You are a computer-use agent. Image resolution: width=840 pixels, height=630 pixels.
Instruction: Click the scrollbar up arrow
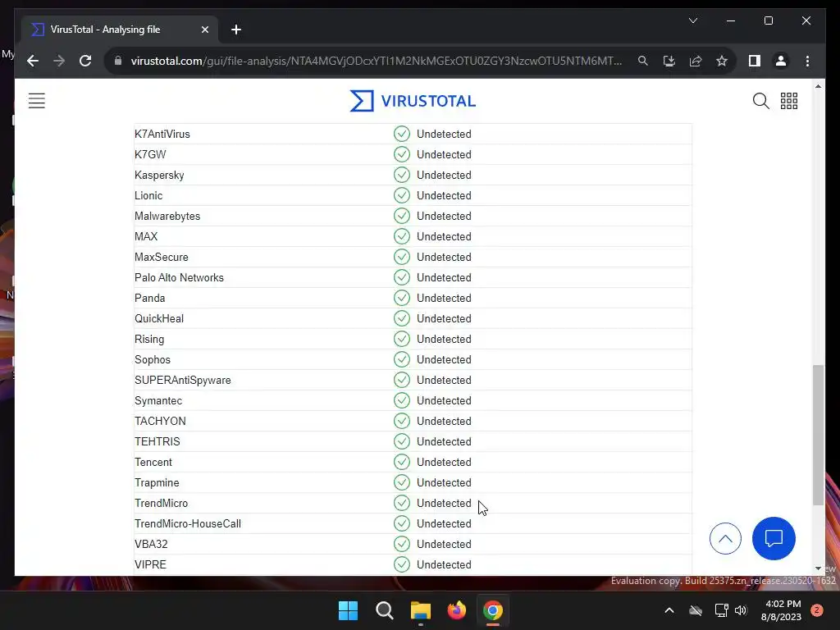coord(818,85)
